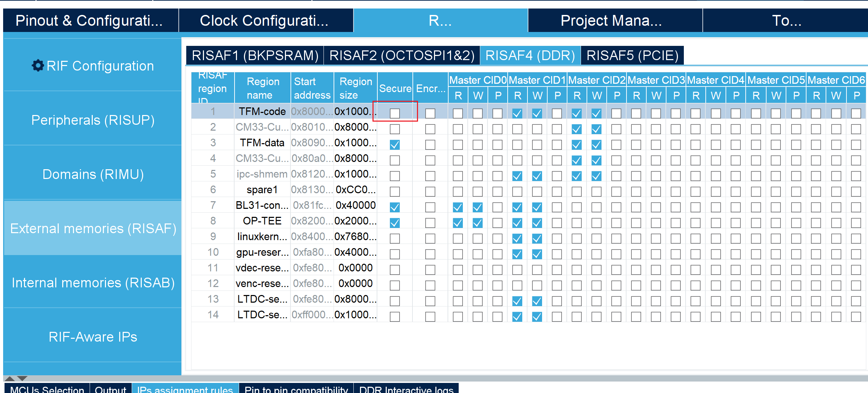The height and width of the screenshot is (393, 868).
Task: Click the RIF Configuration gear icon
Action: (38, 65)
